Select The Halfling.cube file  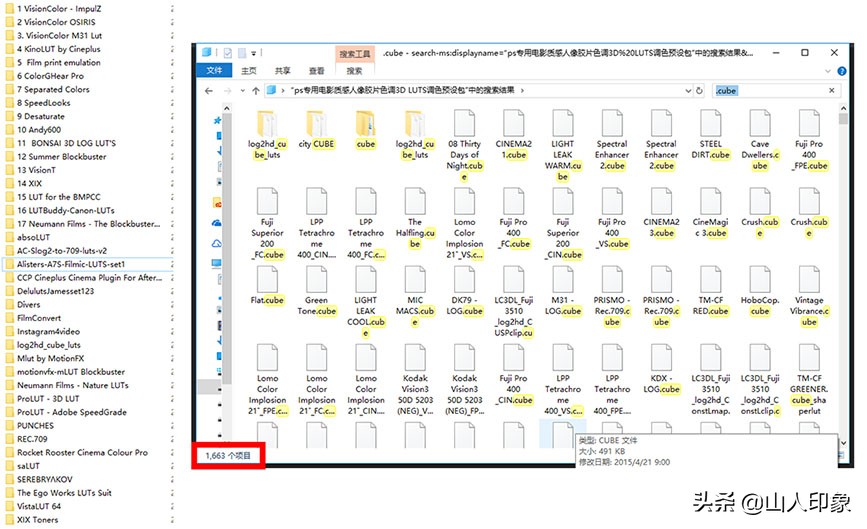pyautogui.click(x=415, y=218)
